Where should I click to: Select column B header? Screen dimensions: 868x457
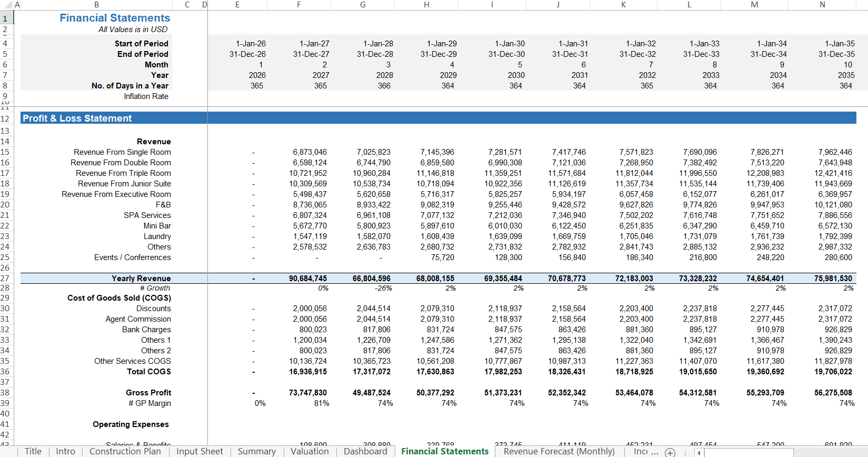click(96, 5)
